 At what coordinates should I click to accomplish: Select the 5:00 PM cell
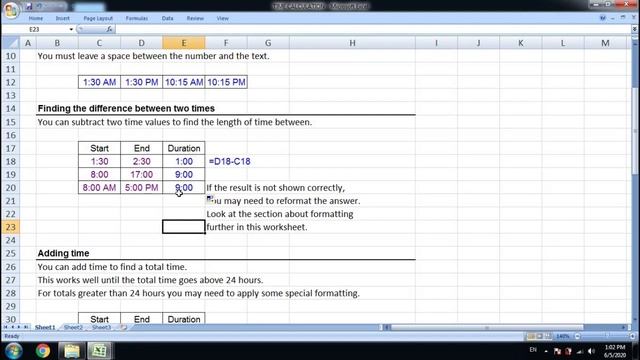click(142, 187)
